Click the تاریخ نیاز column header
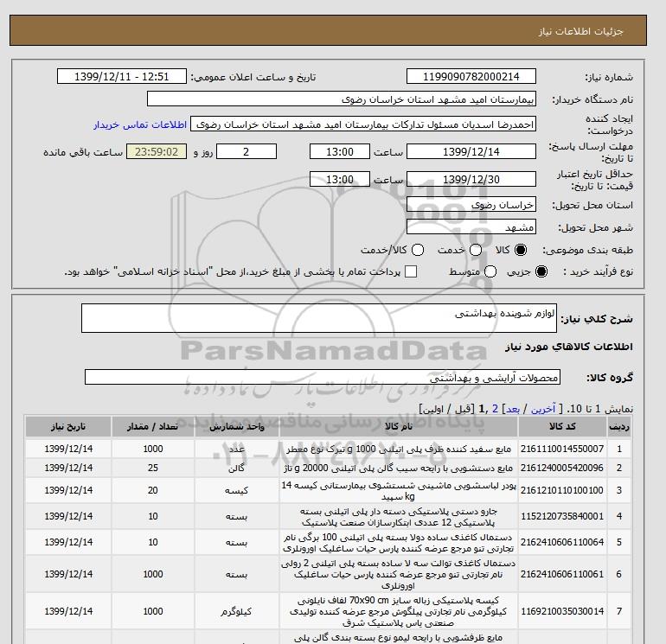666x644 pixels. click(x=68, y=427)
